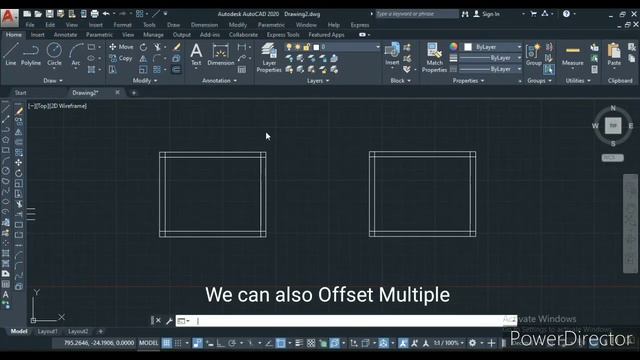The width and height of the screenshot is (640, 360).
Task: Click the Stretch tool icon
Action: 113,70
